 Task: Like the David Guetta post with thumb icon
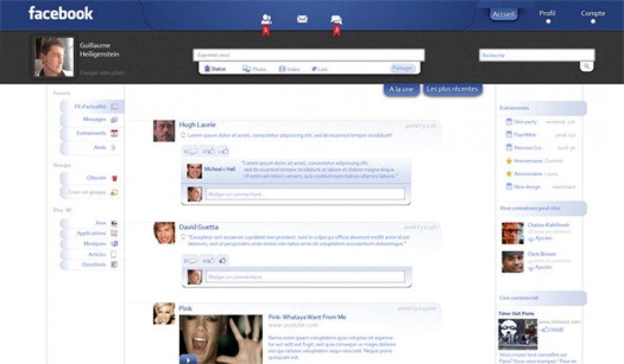click(223, 261)
